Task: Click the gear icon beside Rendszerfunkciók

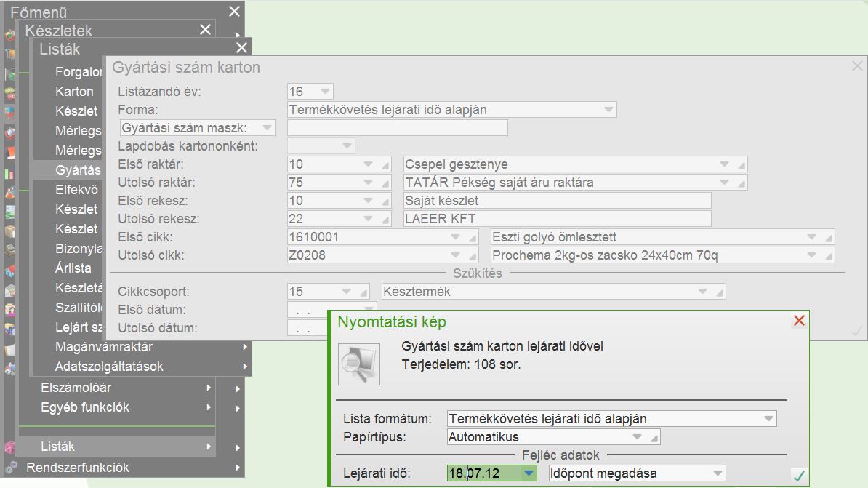Action: 10,468
